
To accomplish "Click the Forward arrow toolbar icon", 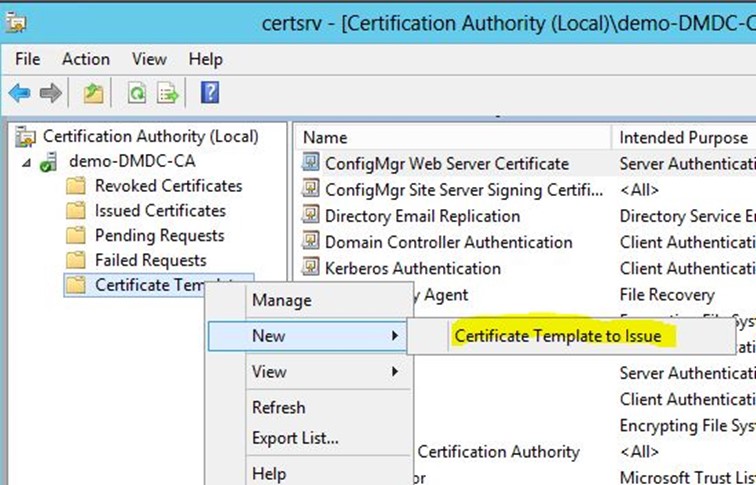I will (51, 93).
